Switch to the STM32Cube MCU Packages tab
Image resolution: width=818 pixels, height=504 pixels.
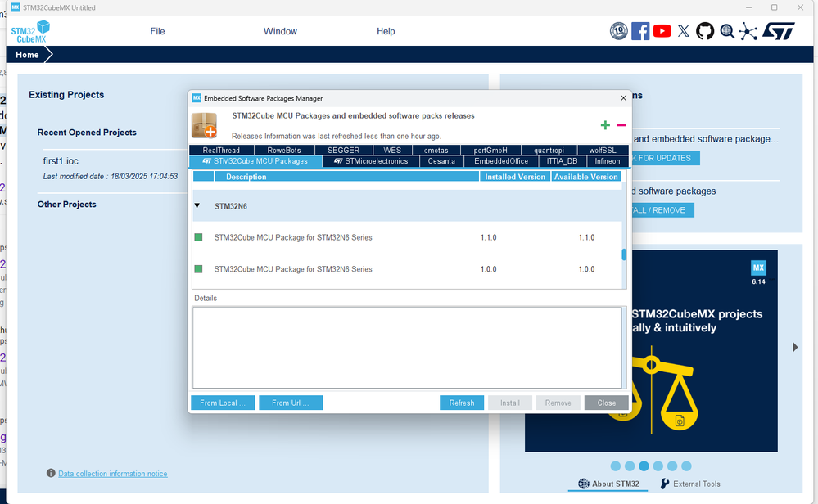coord(255,161)
